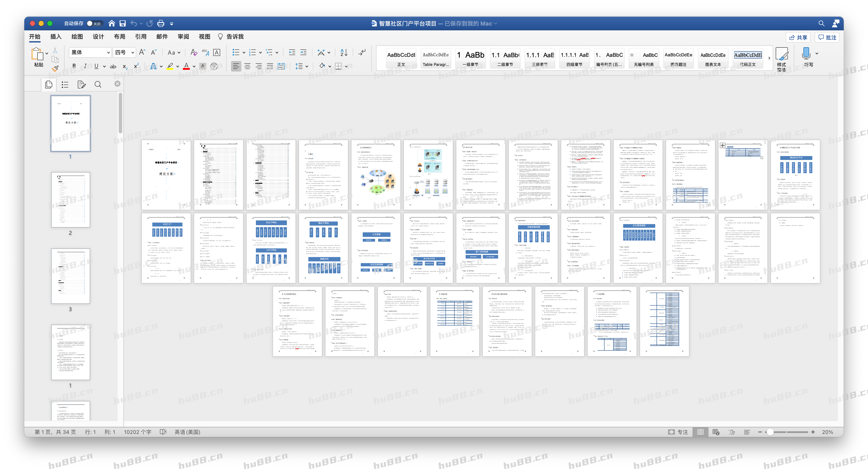The height and width of the screenshot is (469, 868).
Task: Open search tab in navigation sidebar
Action: (98, 84)
